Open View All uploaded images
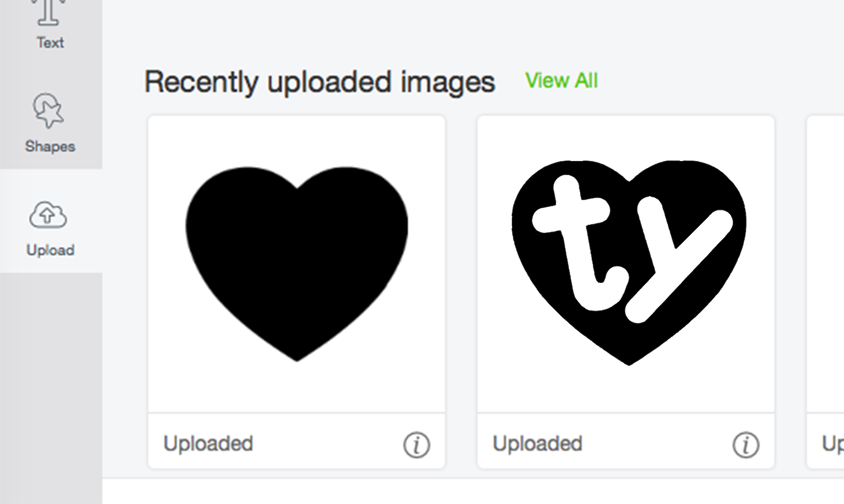The image size is (844, 504). click(561, 80)
